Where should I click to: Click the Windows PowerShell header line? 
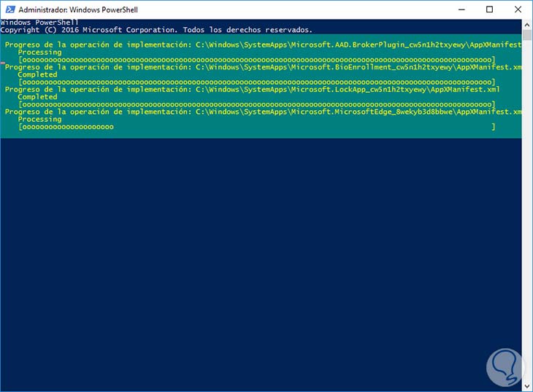coord(39,23)
